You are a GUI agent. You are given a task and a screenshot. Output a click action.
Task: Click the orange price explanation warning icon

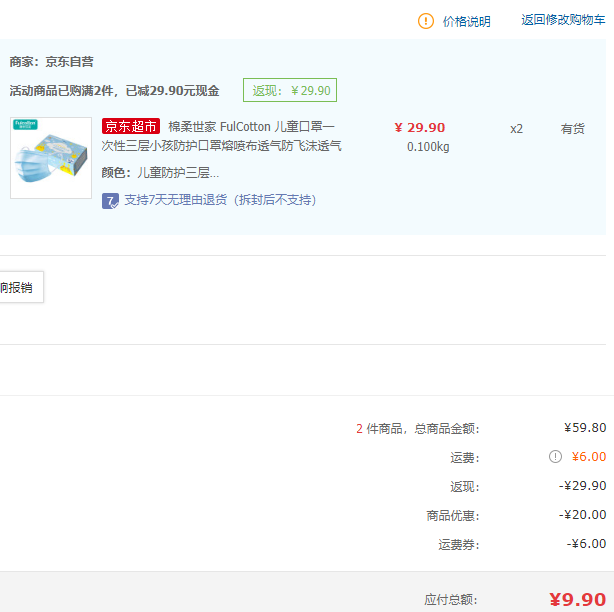click(426, 21)
